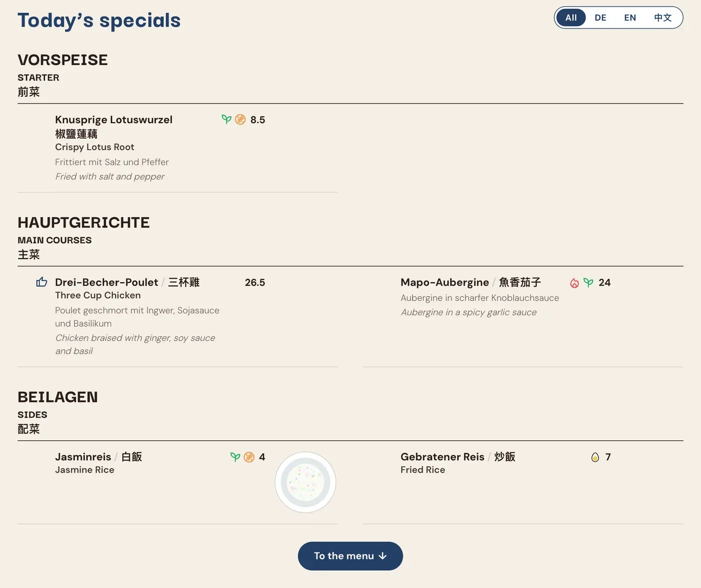Click the 'Aubergine in scharfer Knoblauchsauce' description
Image resolution: width=701 pixels, height=588 pixels.
[x=480, y=298]
